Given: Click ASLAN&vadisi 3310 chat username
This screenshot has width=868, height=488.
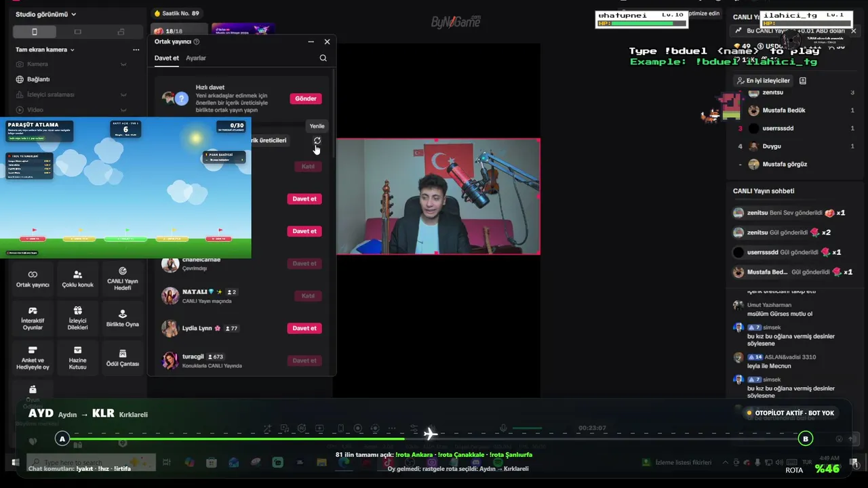Looking at the screenshot, I should click(790, 357).
